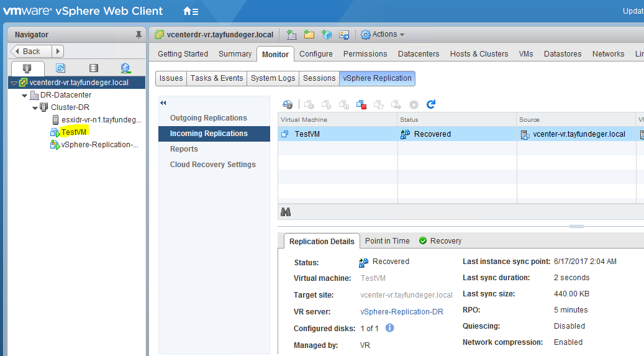The height and width of the screenshot is (356, 644).
Task: Switch to System Logs sub-tab
Action: pos(273,78)
